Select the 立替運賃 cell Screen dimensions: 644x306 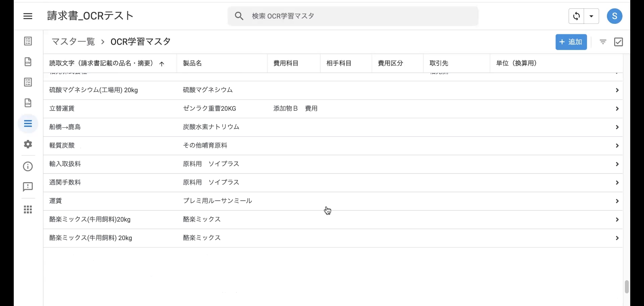[62, 108]
